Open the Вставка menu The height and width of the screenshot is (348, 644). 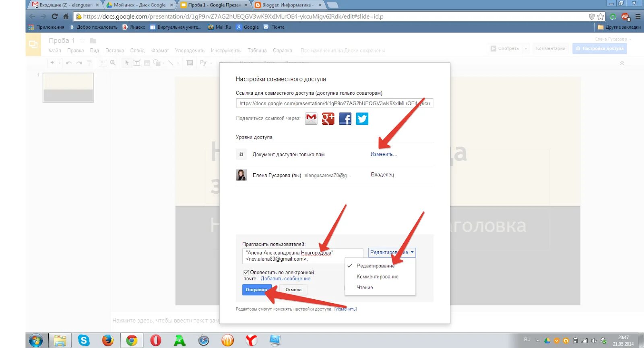[115, 51]
